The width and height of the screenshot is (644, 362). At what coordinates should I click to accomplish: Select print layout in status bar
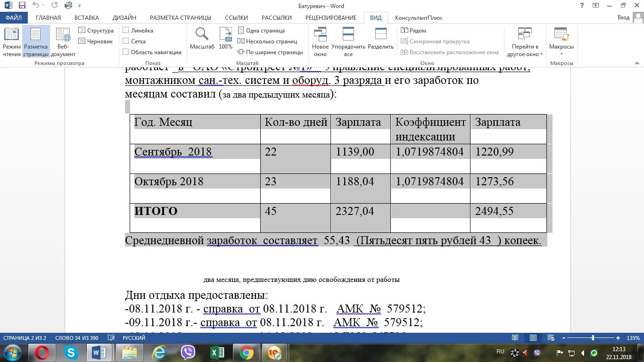(x=533, y=338)
